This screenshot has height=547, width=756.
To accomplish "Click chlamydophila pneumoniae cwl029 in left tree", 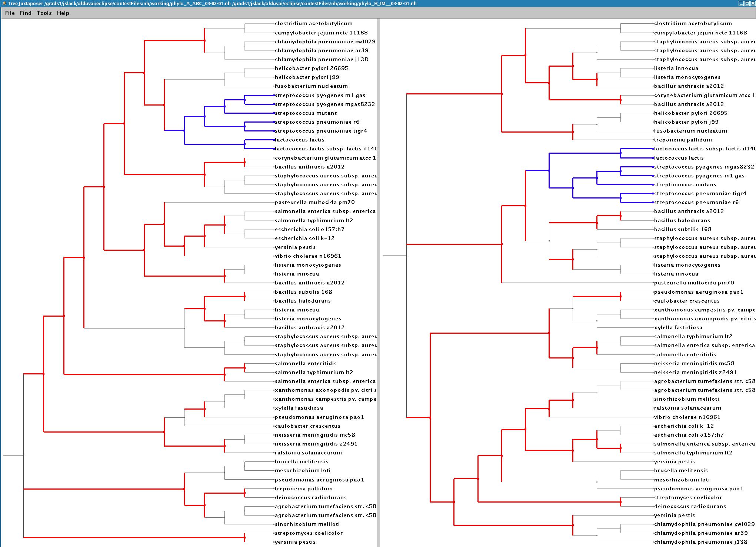I will coord(325,41).
